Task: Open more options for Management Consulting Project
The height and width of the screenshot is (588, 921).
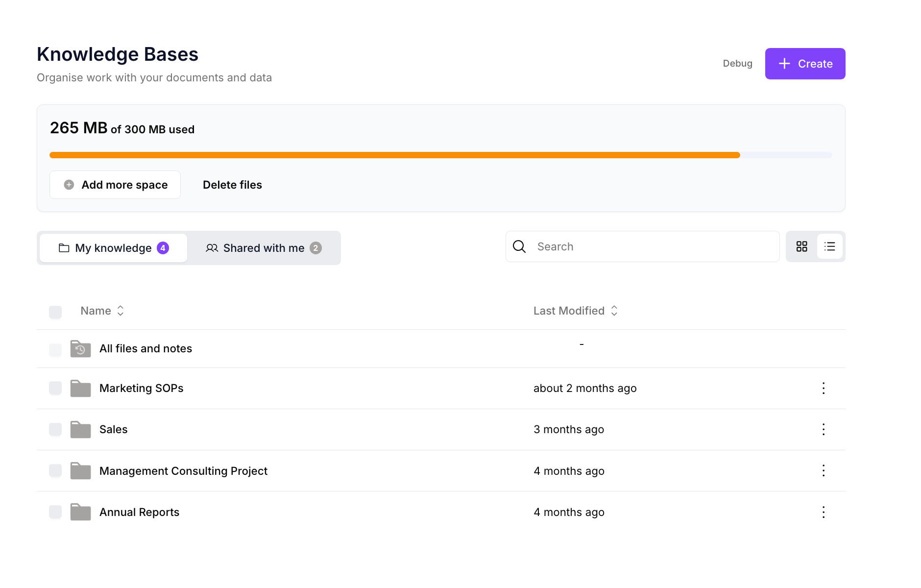Action: click(x=824, y=470)
